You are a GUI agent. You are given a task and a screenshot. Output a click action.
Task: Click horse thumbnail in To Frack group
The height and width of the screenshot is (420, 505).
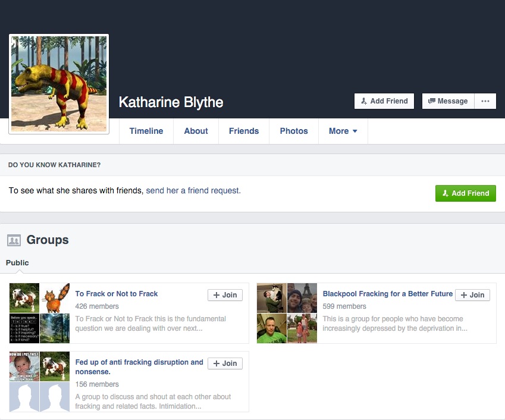click(24, 298)
